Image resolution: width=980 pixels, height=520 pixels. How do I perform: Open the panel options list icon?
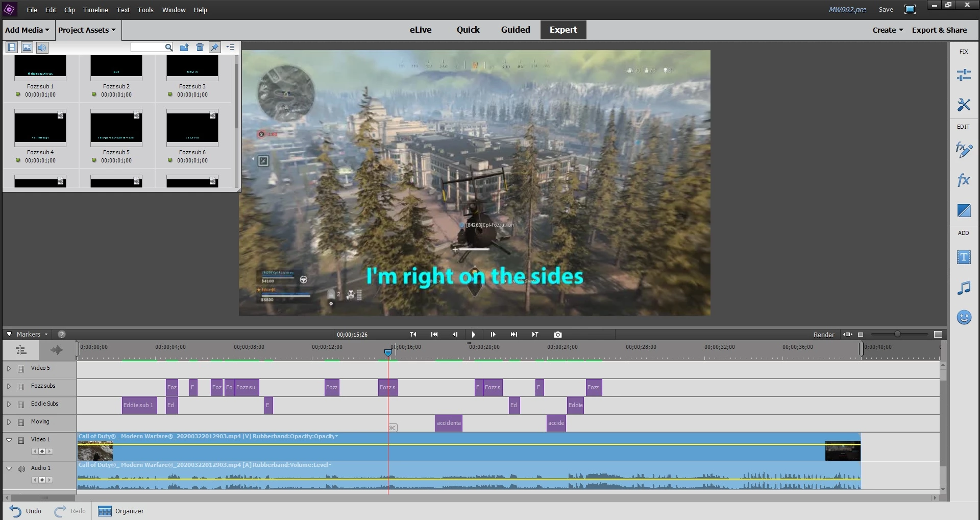click(x=231, y=48)
